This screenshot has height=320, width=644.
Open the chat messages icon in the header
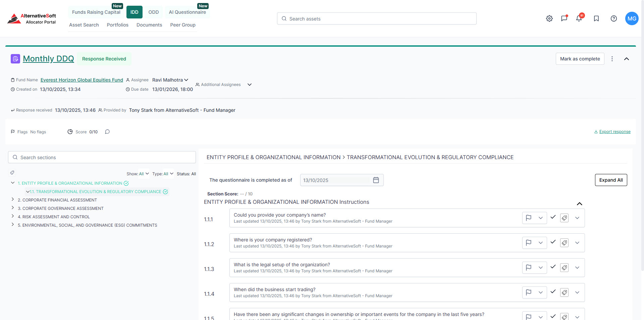(564, 18)
